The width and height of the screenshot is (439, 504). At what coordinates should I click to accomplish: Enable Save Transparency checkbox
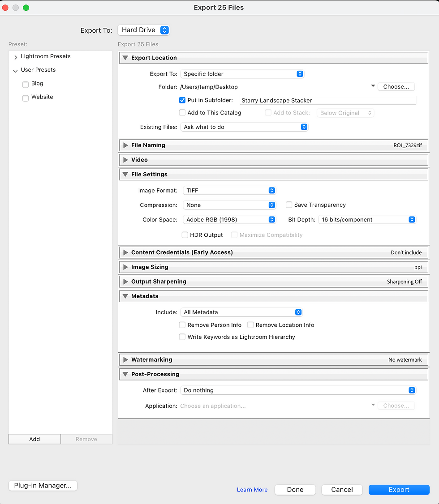[289, 205]
